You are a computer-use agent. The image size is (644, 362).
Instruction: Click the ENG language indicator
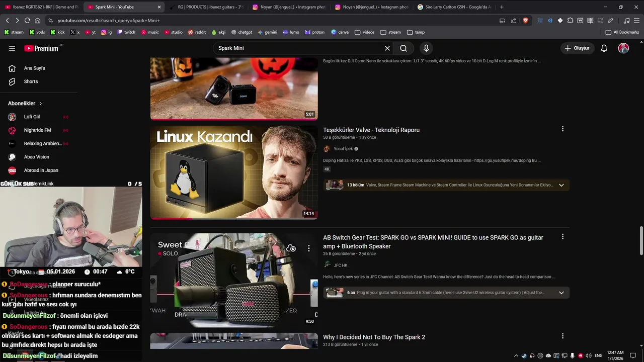click(598, 355)
